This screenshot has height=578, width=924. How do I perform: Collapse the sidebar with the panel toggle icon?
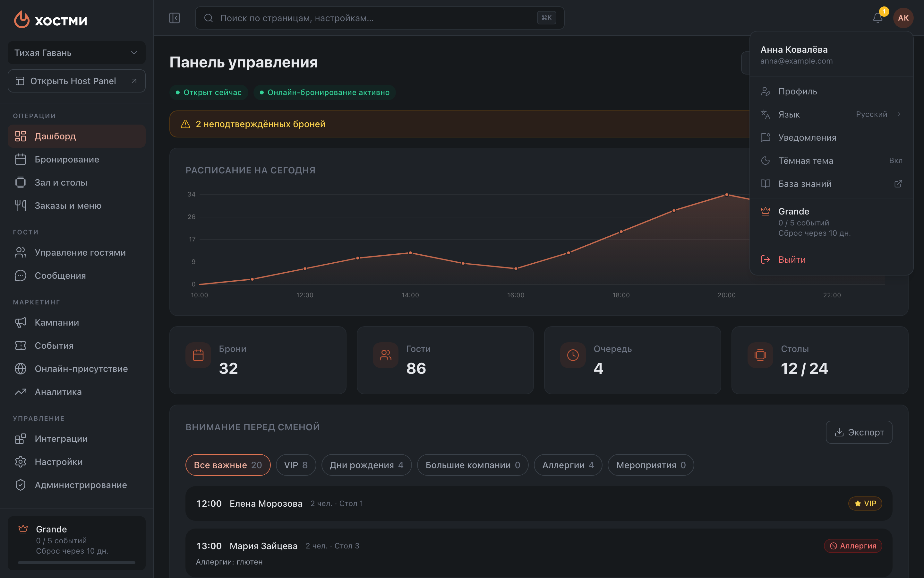tap(175, 18)
